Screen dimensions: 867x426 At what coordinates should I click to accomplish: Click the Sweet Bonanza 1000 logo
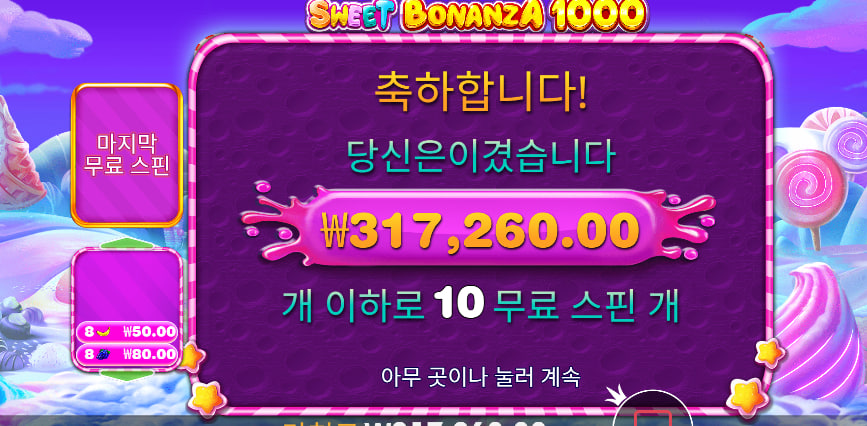click(477, 15)
